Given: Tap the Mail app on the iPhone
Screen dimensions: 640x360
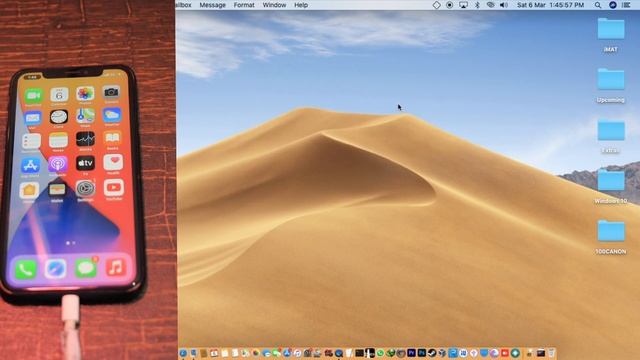Looking at the screenshot, I should pyautogui.click(x=33, y=119).
